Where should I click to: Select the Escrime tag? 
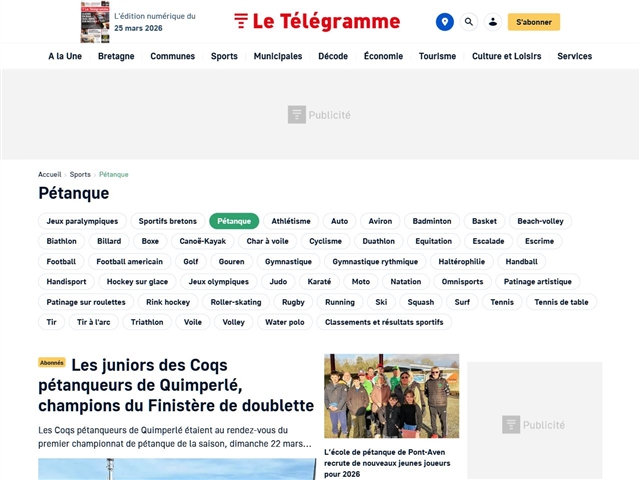[x=539, y=241]
